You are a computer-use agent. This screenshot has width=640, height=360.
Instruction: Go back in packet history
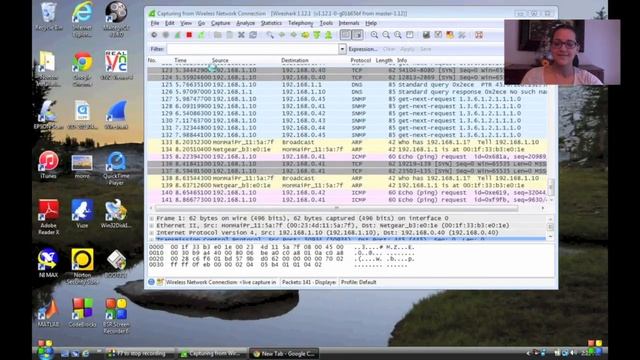[282, 35]
